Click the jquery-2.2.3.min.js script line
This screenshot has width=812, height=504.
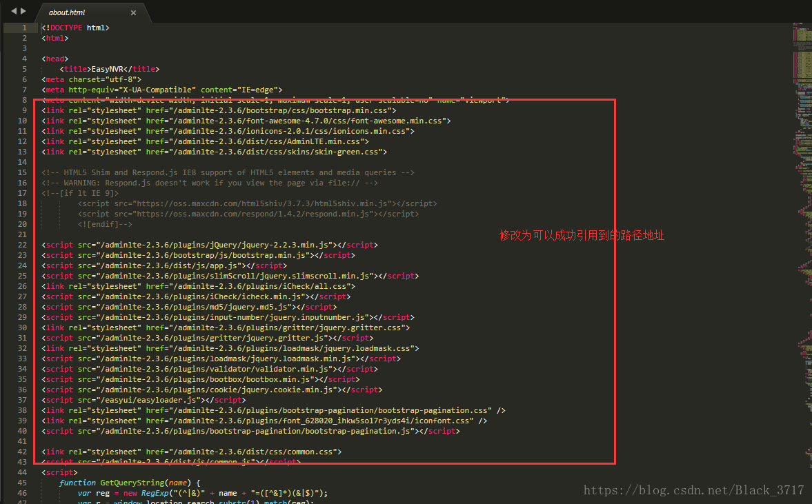(x=210, y=245)
